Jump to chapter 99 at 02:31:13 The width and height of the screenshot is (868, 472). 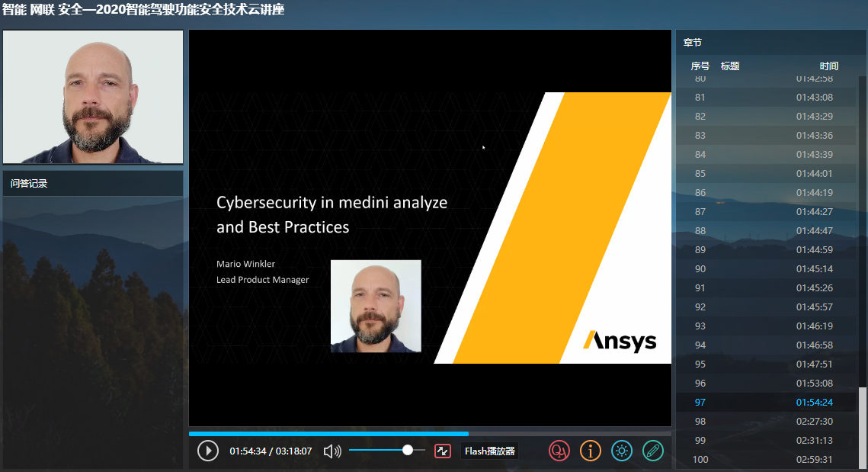click(767, 441)
